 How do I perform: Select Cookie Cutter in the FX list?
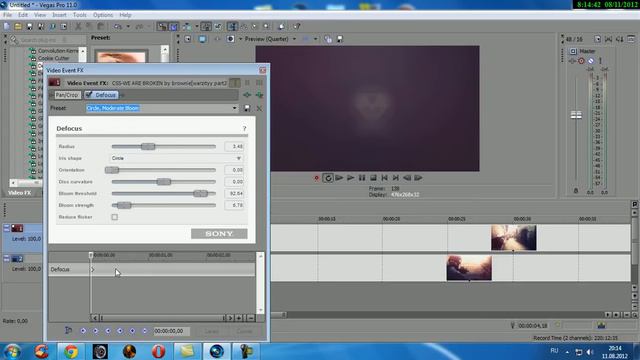53,58
